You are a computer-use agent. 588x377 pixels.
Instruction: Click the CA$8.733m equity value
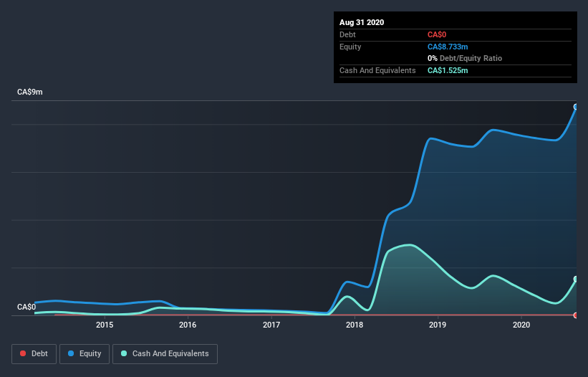(x=448, y=47)
